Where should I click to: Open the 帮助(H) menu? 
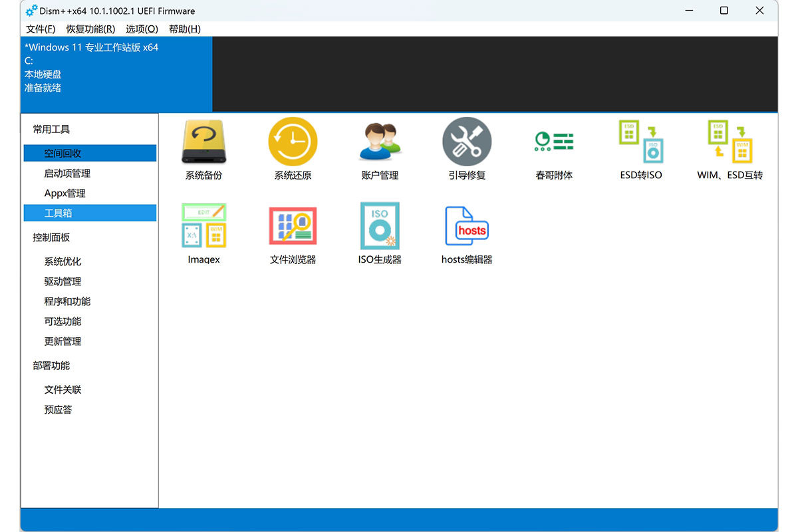point(185,29)
